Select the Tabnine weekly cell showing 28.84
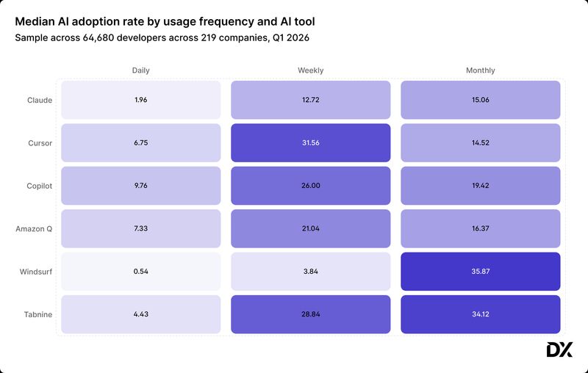The height and width of the screenshot is (373, 588). click(x=310, y=315)
